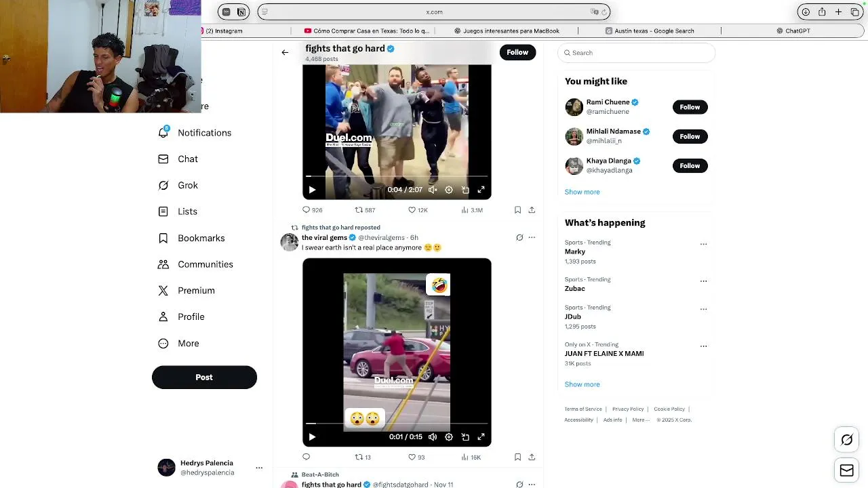The image size is (868, 488).
Task: Open Grok floating button at bottom right
Action: 846,440
